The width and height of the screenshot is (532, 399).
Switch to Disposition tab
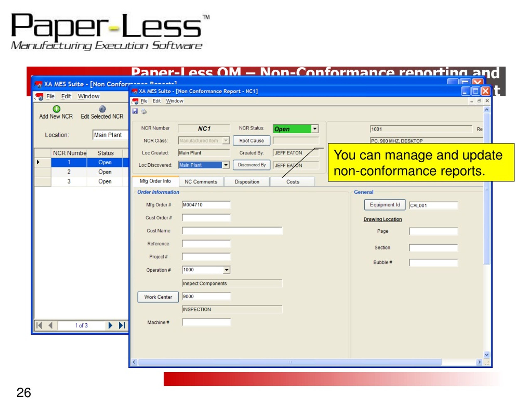coord(247,182)
